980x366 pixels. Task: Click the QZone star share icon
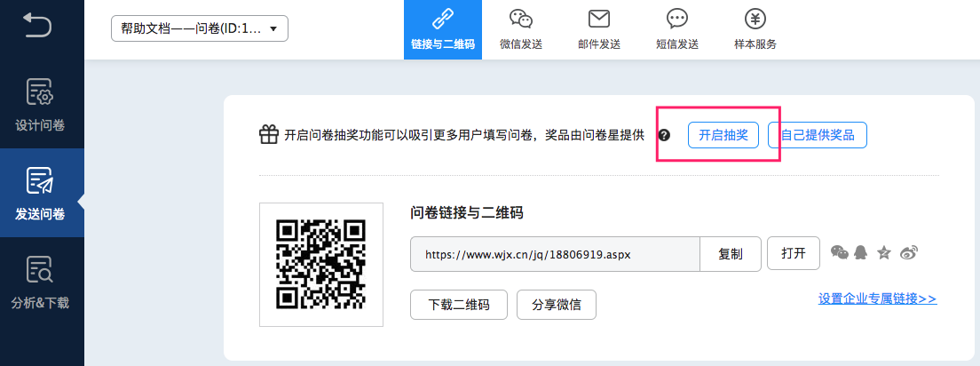(882, 253)
